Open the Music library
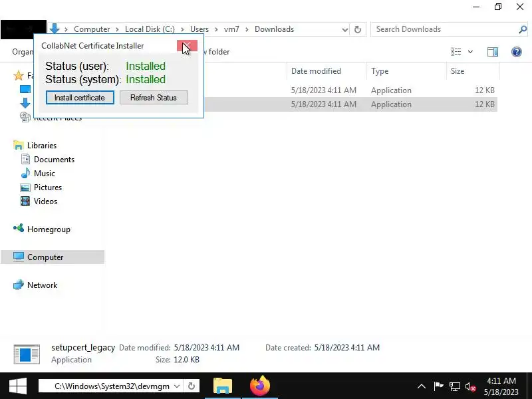This screenshot has width=532, height=399. click(44, 174)
